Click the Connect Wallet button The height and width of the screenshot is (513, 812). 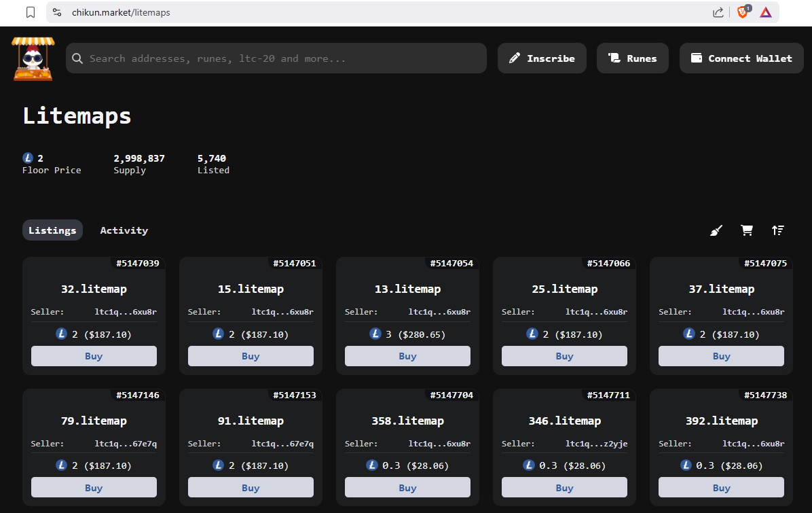coord(741,58)
